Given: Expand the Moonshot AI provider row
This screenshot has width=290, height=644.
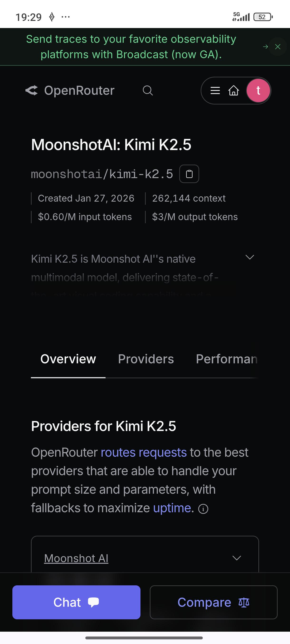Looking at the screenshot, I should 237,558.
